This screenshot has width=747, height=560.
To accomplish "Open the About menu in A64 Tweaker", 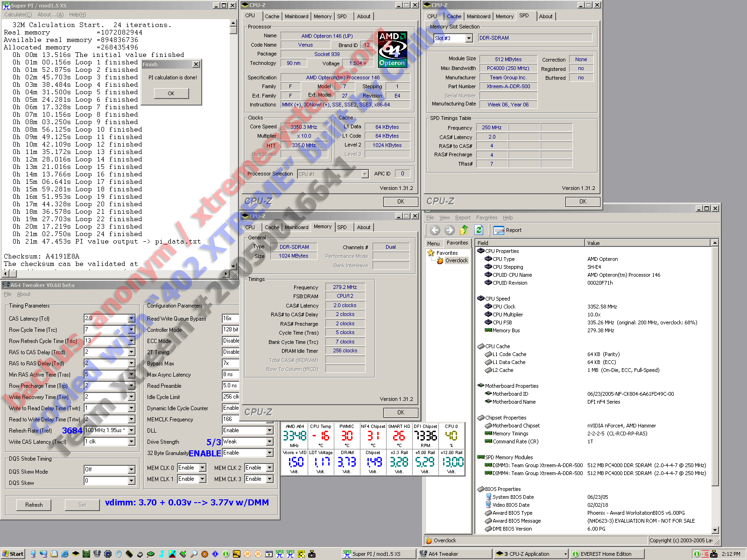I will (24, 294).
